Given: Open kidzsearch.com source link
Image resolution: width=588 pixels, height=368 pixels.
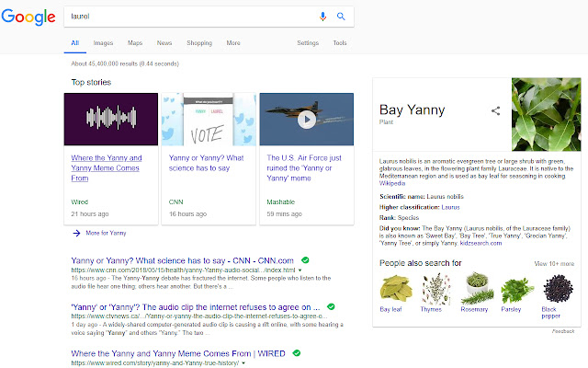Looking at the screenshot, I should (481, 243).
